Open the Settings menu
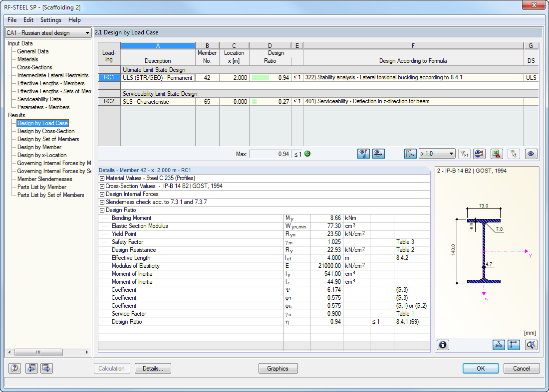 point(51,20)
